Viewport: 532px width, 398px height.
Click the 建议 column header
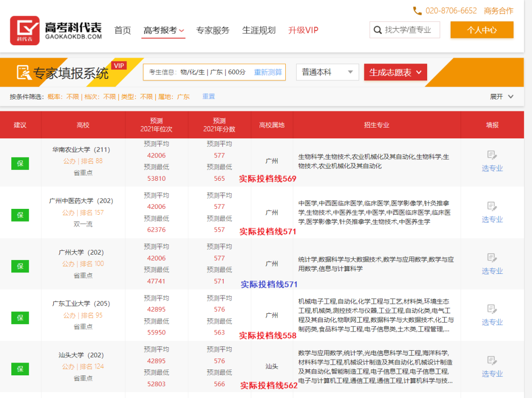[x=20, y=125]
